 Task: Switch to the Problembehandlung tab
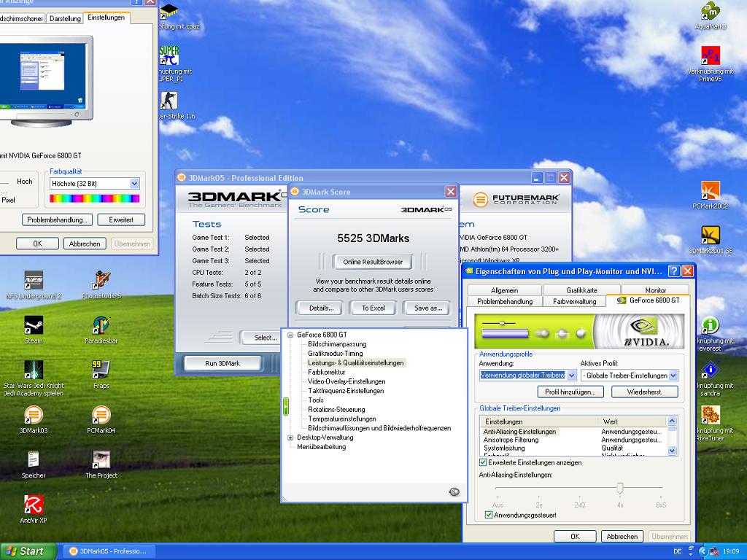[x=505, y=301]
